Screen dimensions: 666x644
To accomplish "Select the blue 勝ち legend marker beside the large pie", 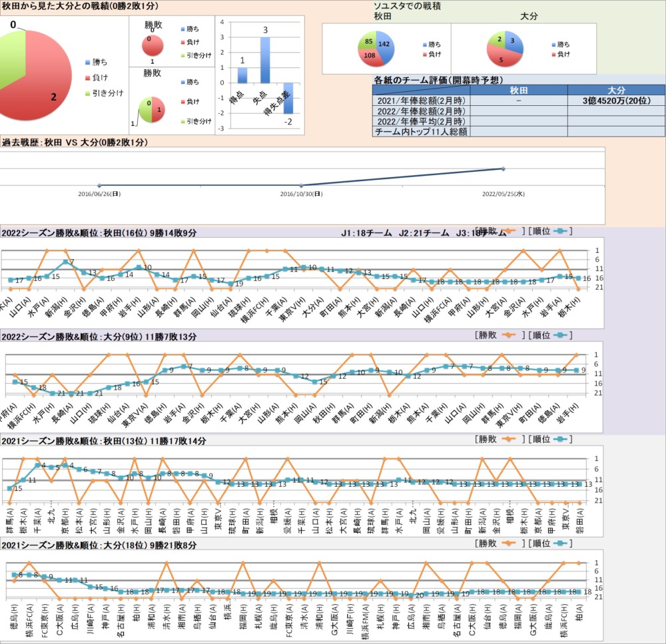I will pos(87,62).
